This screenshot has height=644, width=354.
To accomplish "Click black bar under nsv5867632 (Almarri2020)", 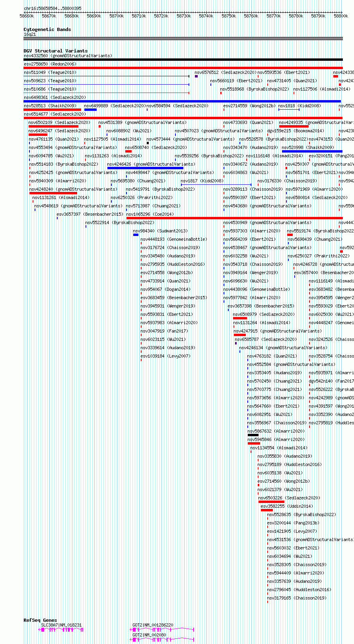I will 253,435.
